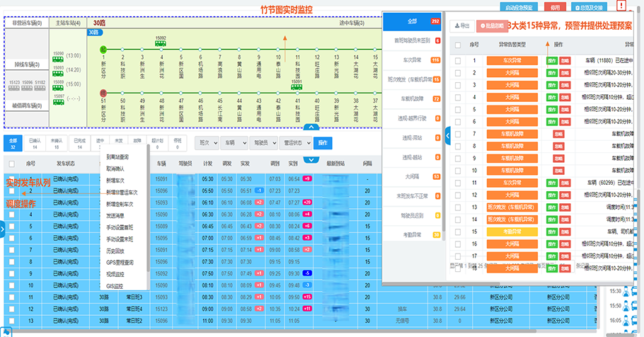Image resolution: width=644 pixels, height=337 pixels.
Task: Check the select-all box in the alarm table header
Action: click(x=457, y=44)
